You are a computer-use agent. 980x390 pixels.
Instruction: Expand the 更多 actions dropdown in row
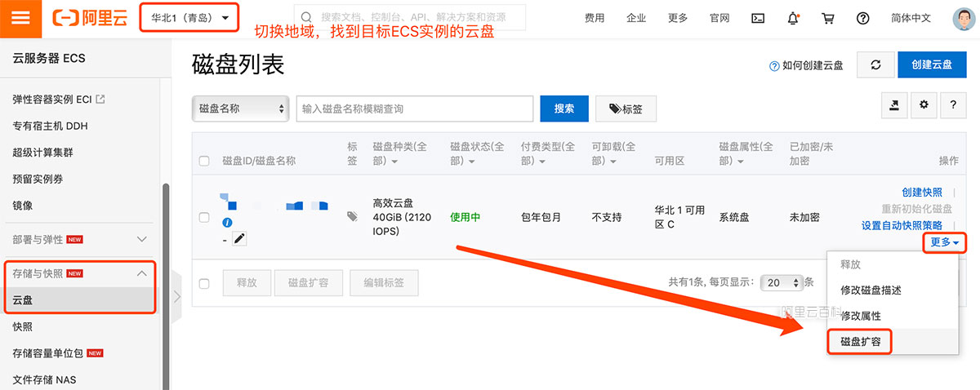pyautogui.click(x=945, y=242)
